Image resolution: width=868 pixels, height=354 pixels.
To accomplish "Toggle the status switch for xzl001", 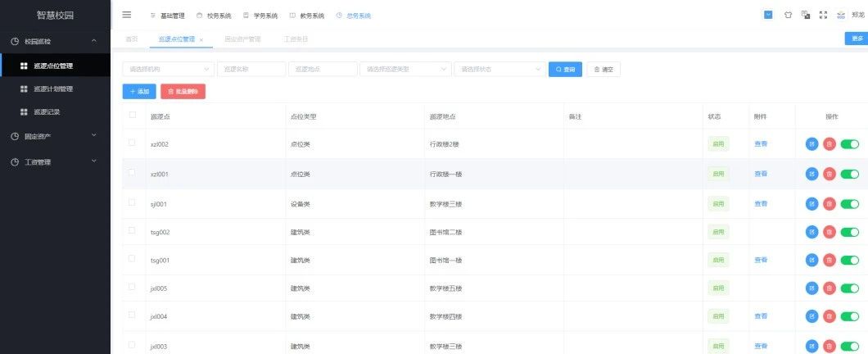I will [x=849, y=174].
